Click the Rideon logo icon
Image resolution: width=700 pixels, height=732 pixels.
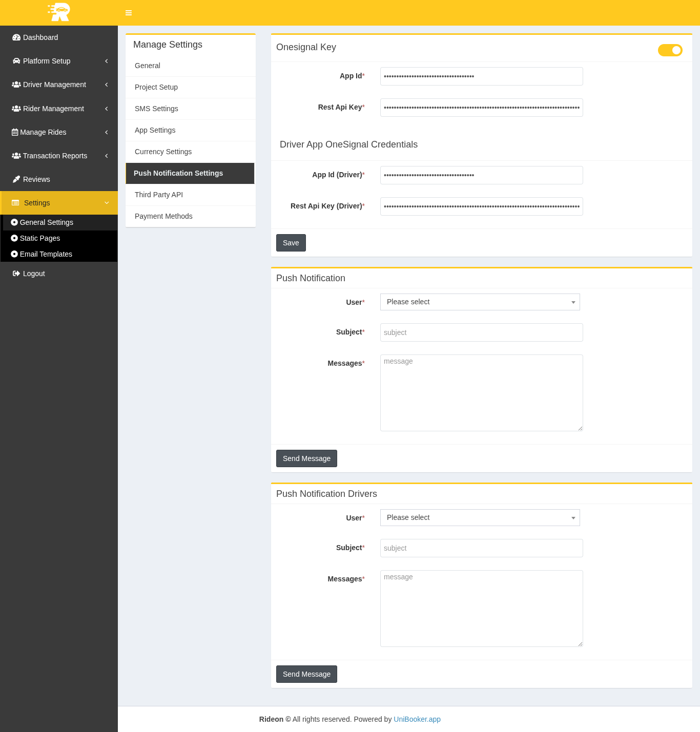59,12
